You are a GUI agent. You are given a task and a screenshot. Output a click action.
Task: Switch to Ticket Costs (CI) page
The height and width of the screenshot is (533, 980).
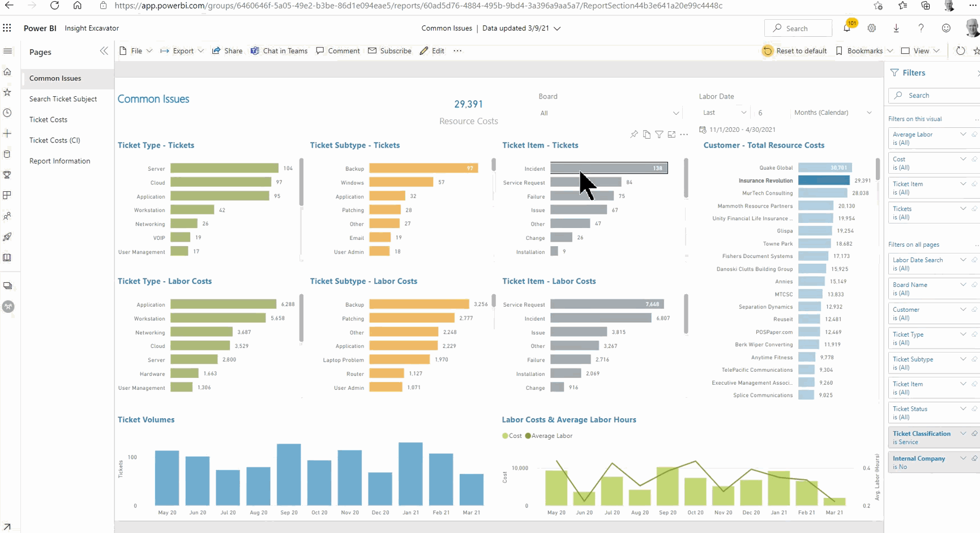click(54, 140)
